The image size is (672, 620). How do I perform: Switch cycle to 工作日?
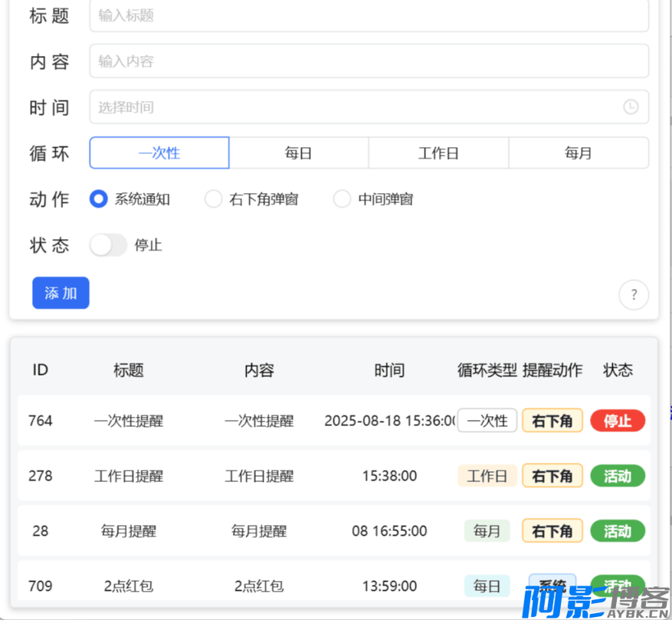pyautogui.click(x=438, y=153)
